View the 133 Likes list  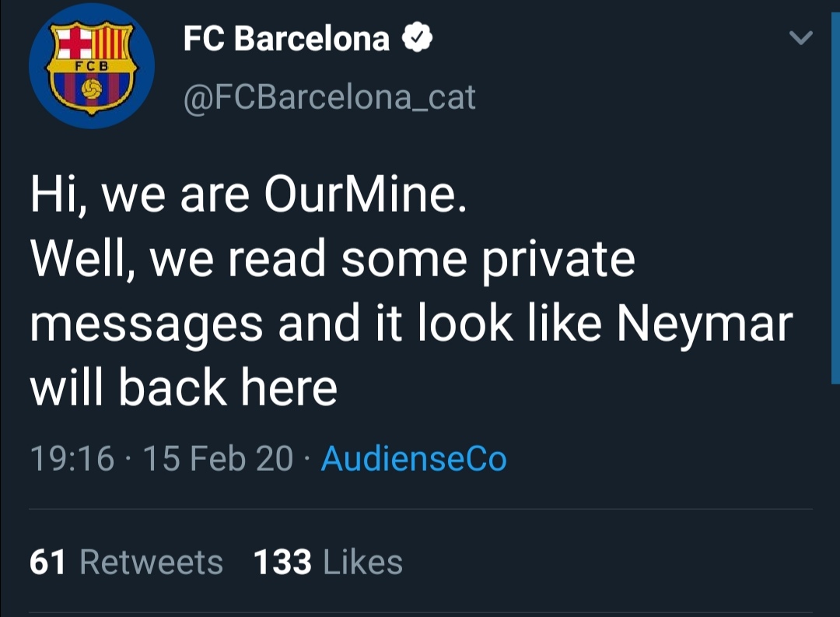coord(328,562)
